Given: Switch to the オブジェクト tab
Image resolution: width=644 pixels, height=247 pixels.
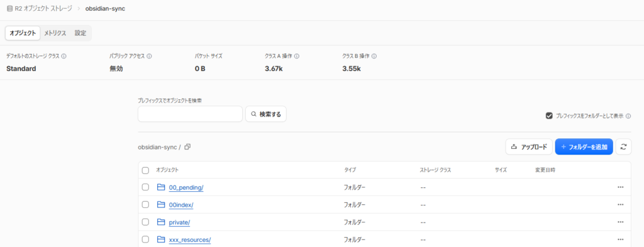Looking at the screenshot, I should point(23,33).
